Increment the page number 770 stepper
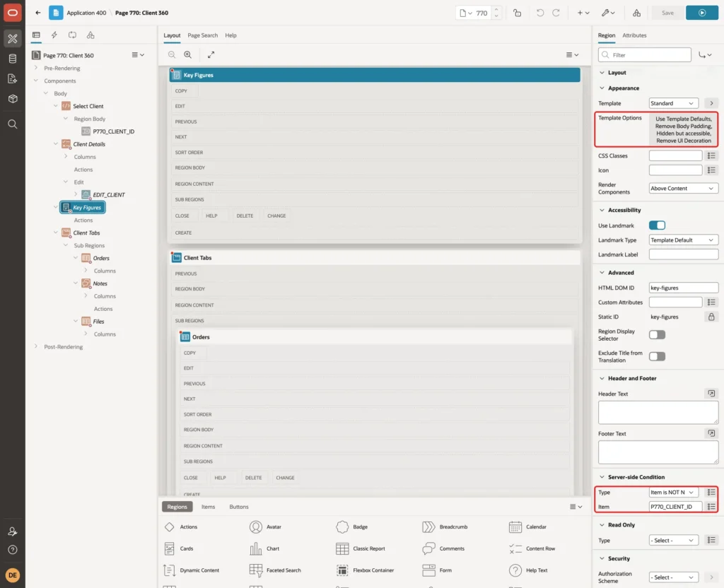724x588 pixels. point(496,10)
